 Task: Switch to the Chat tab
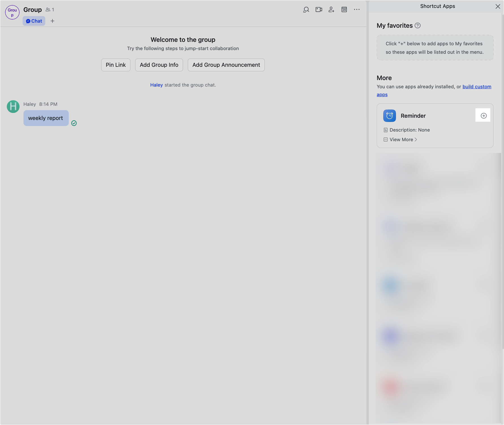(34, 21)
